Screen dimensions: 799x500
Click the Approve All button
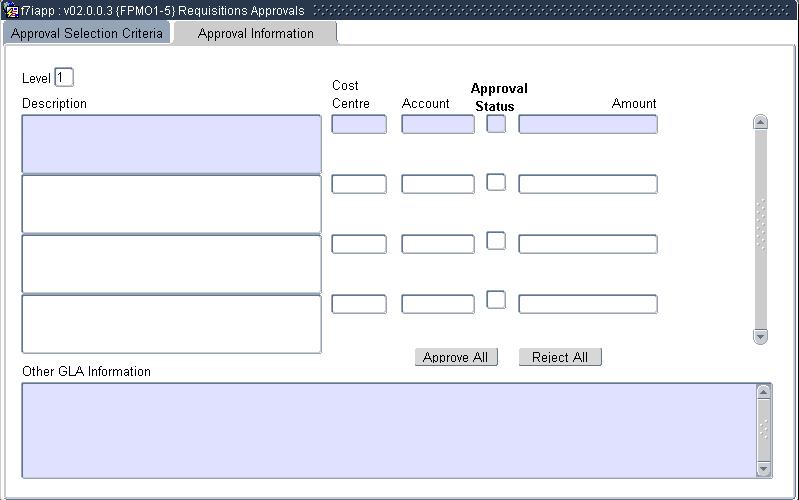[456, 357]
